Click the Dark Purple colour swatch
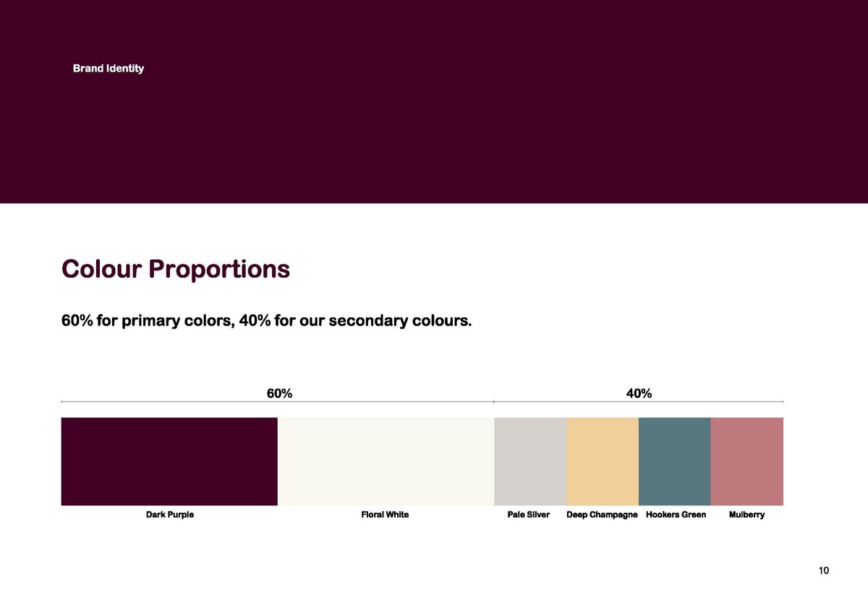The height and width of the screenshot is (614, 868). (x=169, y=461)
